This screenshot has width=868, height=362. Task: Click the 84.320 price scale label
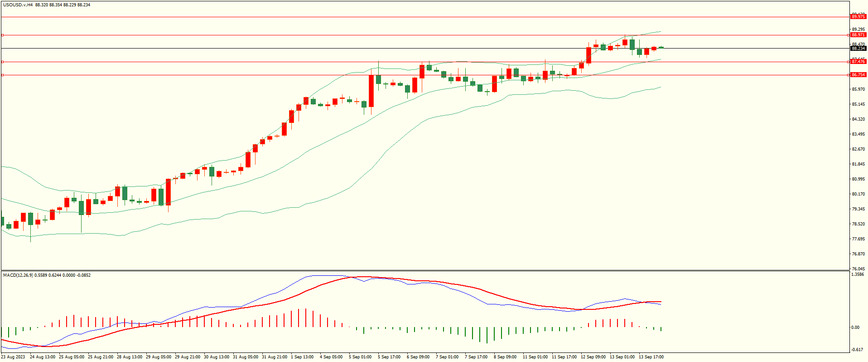tap(858, 119)
